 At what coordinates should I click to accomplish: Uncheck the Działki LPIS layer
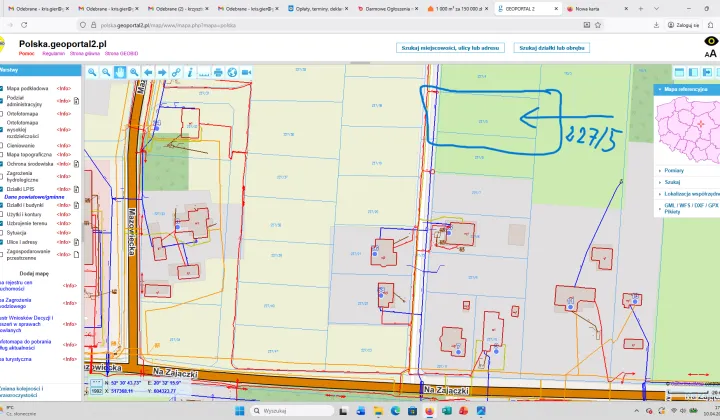coord(3,188)
